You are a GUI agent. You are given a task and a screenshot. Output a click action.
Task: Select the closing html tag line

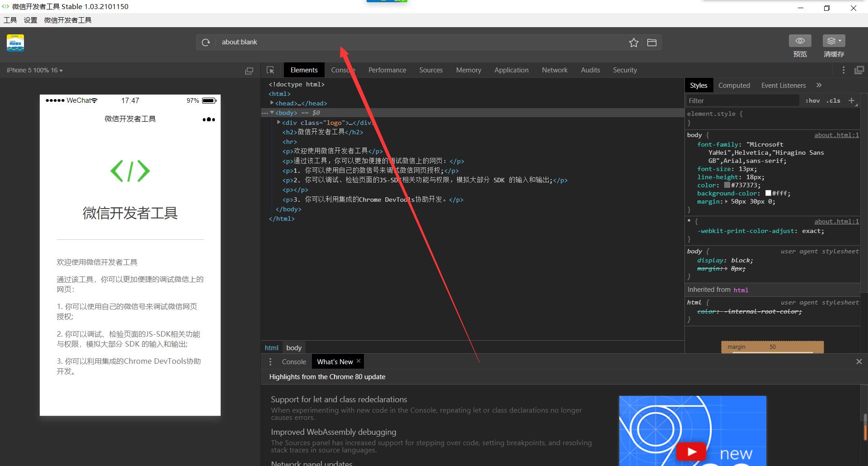[x=282, y=219]
